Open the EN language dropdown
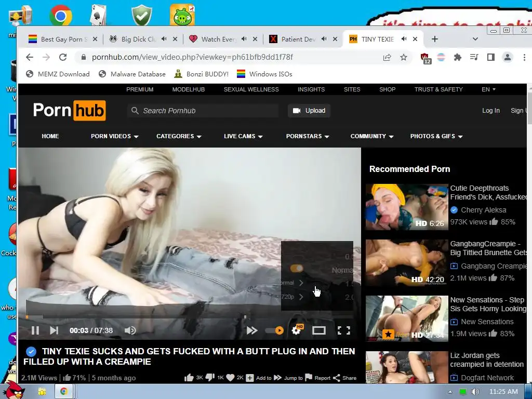Viewport: 532px width, 399px height. point(488,89)
